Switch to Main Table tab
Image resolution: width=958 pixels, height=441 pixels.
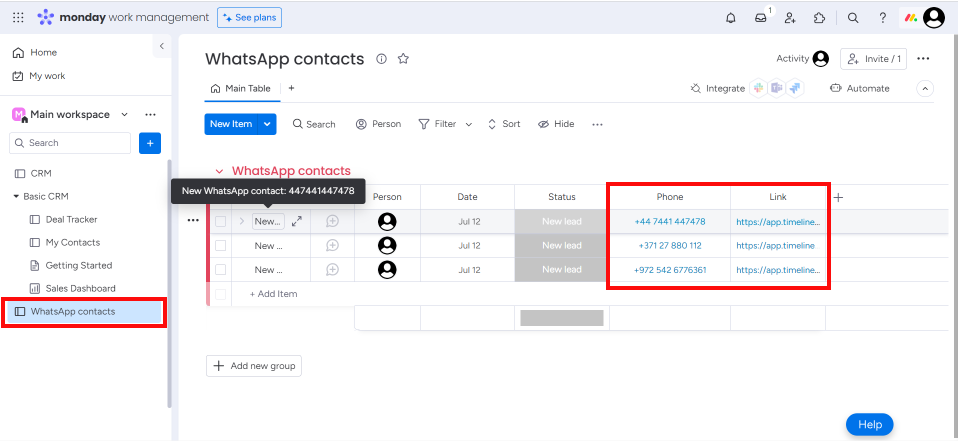coord(241,88)
